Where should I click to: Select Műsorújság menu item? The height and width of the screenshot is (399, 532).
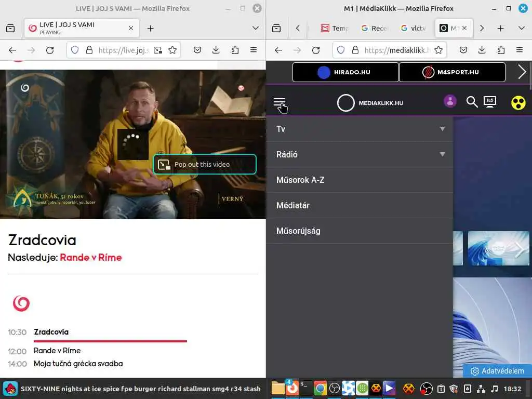point(360,231)
